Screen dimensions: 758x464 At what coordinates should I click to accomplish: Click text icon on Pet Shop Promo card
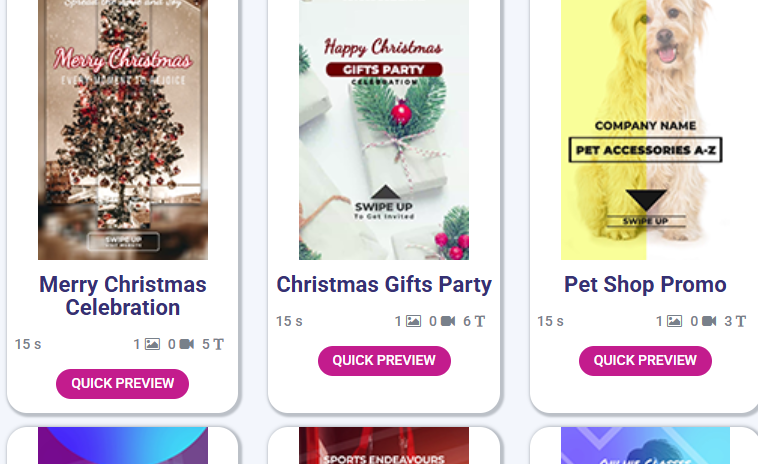[741, 321]
